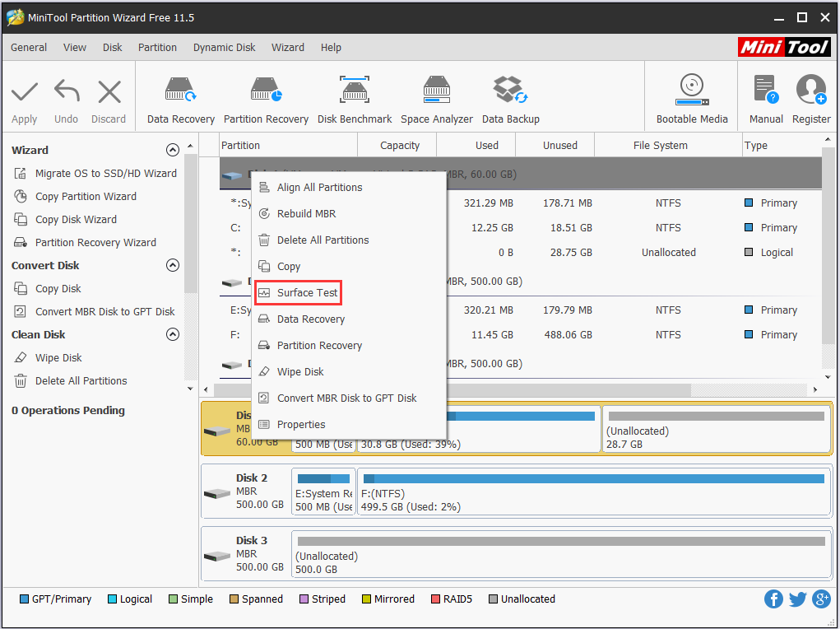Screen dimensions: 840x629
Task: Choose Convert MBR Disk to GPT Disk from context menu
Action: pos(350,398)
